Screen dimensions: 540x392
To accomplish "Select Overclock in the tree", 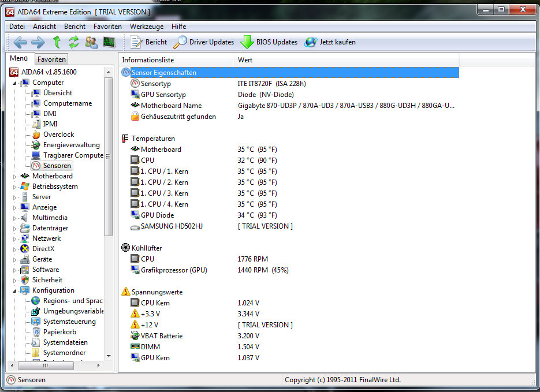I will pos(58,134).
